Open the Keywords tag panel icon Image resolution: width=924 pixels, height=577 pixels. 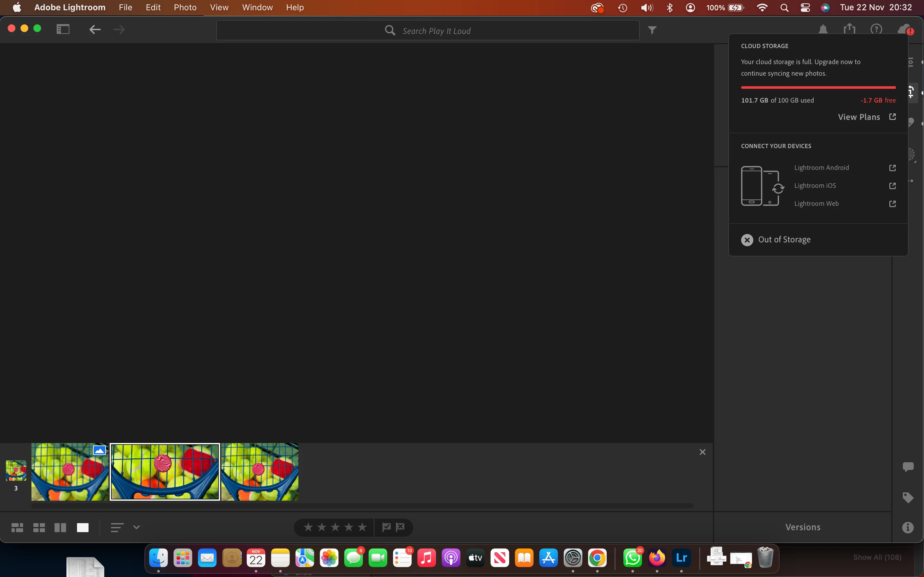pyautogui.click(x=908, y=498)
